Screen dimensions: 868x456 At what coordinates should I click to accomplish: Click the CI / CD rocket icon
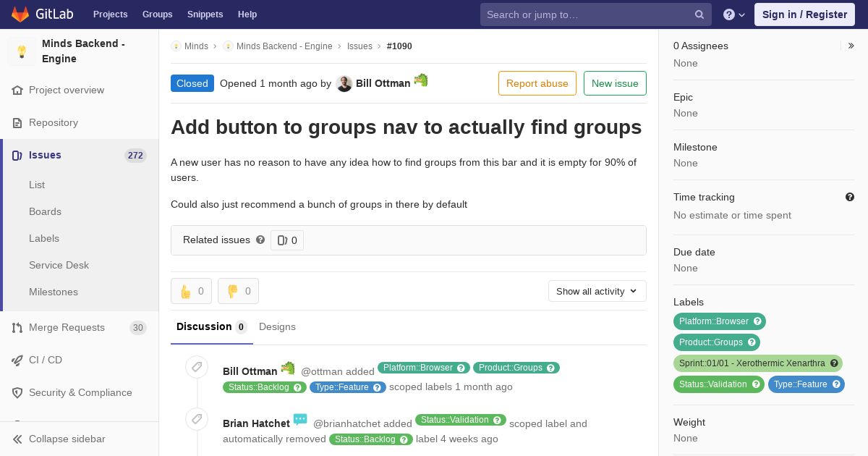tap(17, 360)
